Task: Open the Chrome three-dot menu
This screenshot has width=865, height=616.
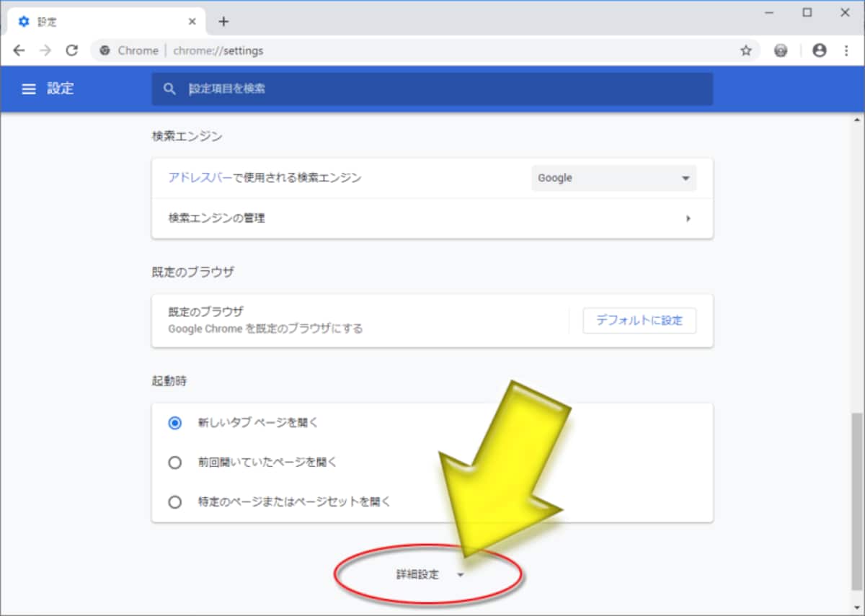Action: click(x=846, y=50)
